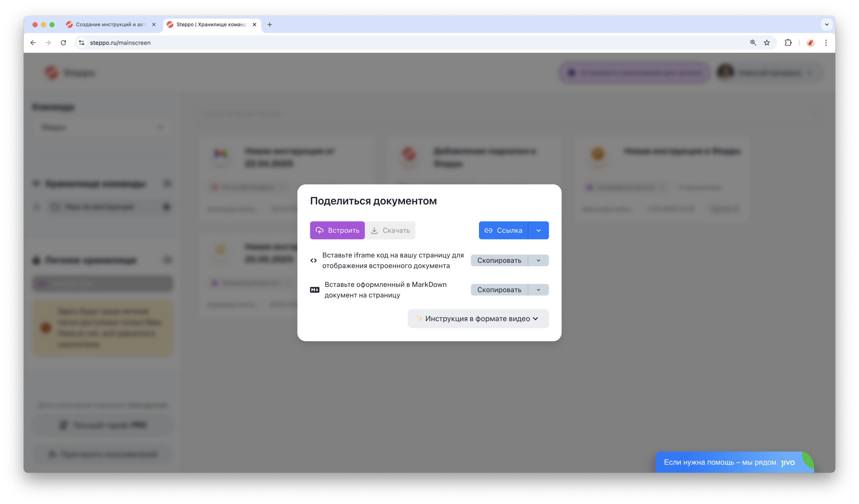
Task: Click site info icon beside URL
Action: click(81, 43)
